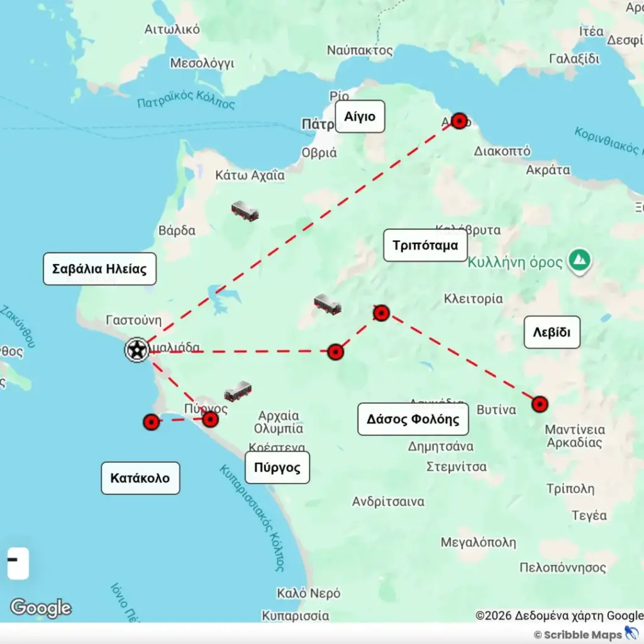Select the bus icon right of Πύργος marker
Image resolution: width=644 pixels, height=644 pixels.
click(238, 392)
